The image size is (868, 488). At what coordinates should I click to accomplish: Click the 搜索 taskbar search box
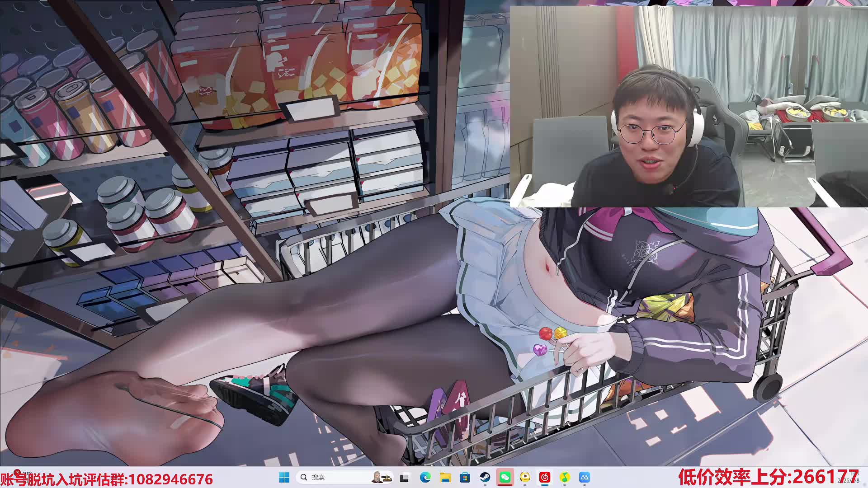(x=335, y=477)
